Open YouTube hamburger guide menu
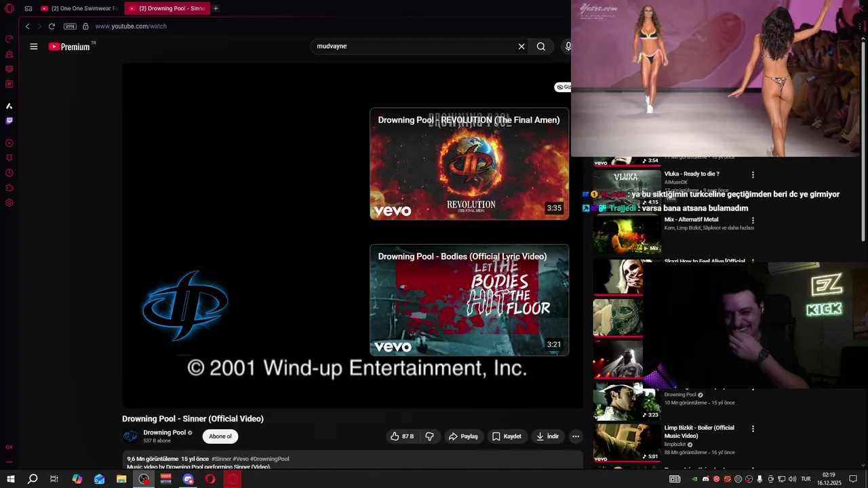This screenshot has height=488, width=868. click(x=34, y=47)
